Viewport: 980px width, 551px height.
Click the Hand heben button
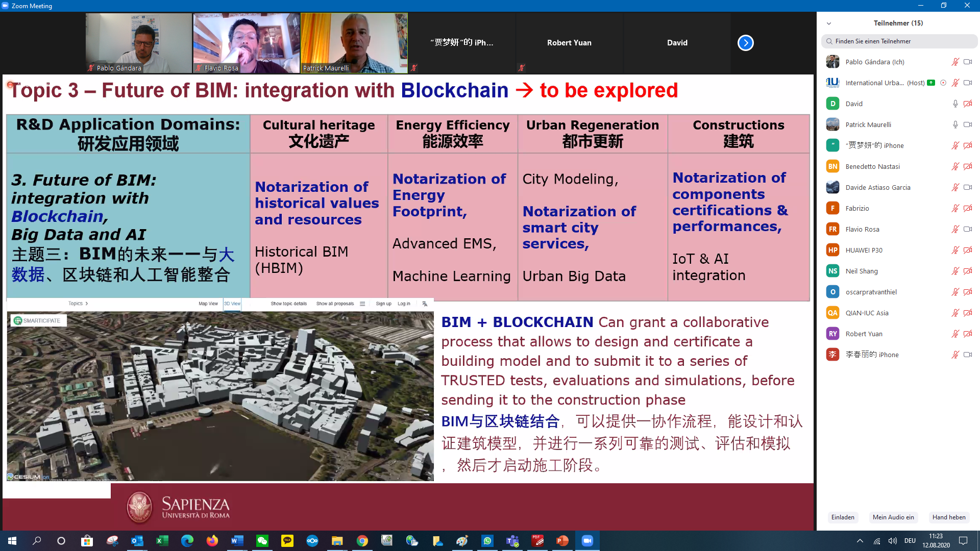(948, 517)
